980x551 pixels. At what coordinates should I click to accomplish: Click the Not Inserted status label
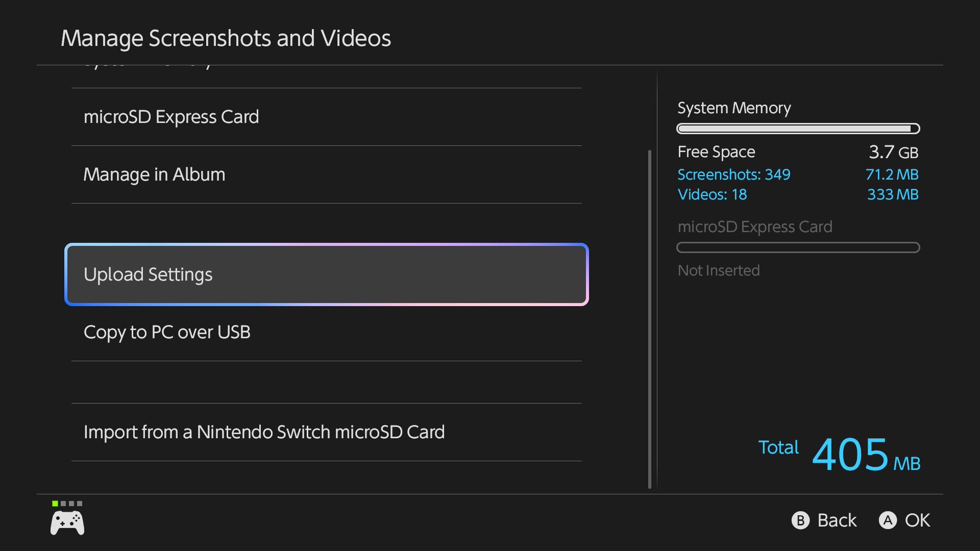point(718,270)
